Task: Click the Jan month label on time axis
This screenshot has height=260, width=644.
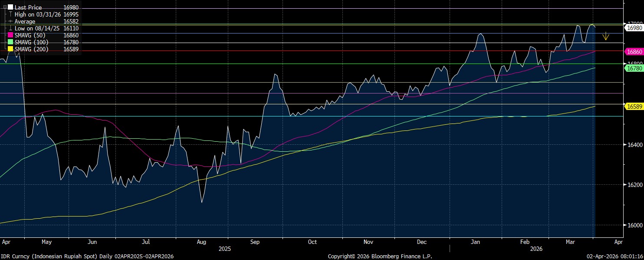Action: coord(475,241)
